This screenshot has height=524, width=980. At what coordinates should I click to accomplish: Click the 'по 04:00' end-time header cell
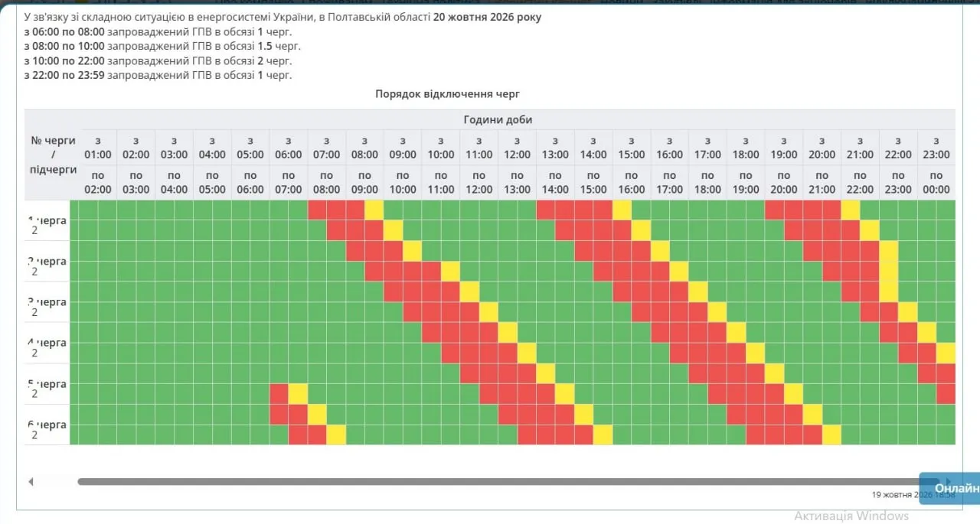point(174,183)
